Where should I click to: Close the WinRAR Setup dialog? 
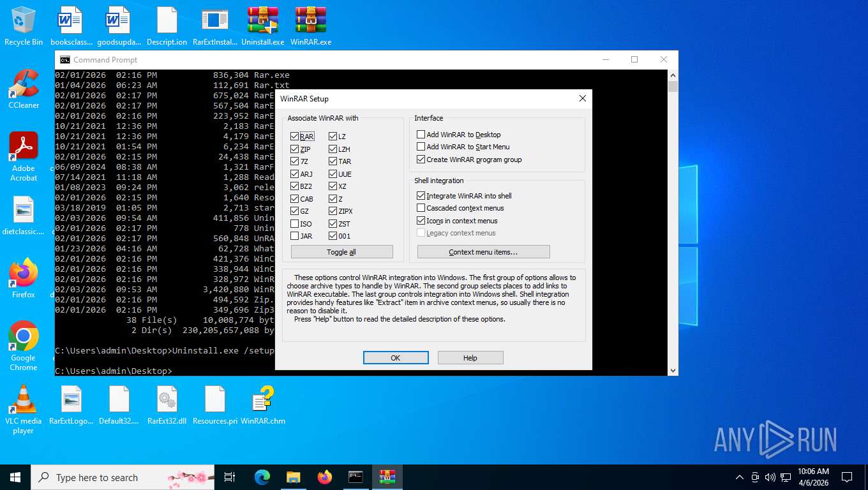(x=582, y=99)
